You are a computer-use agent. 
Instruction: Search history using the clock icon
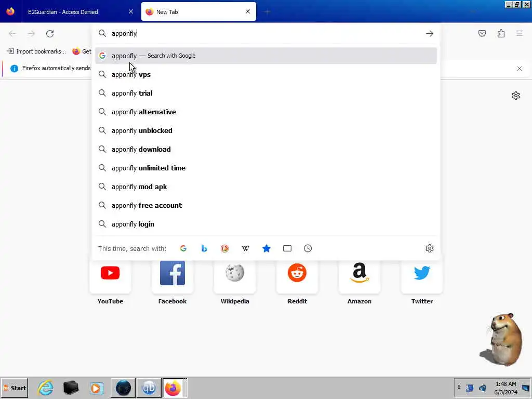point(308,248)
